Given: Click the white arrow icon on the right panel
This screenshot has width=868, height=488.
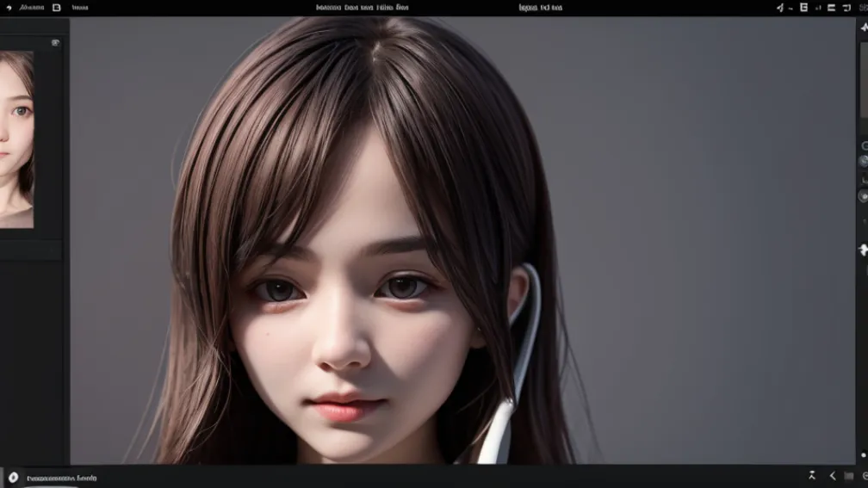Looking at the screenshot, I should tap(863, 250).
